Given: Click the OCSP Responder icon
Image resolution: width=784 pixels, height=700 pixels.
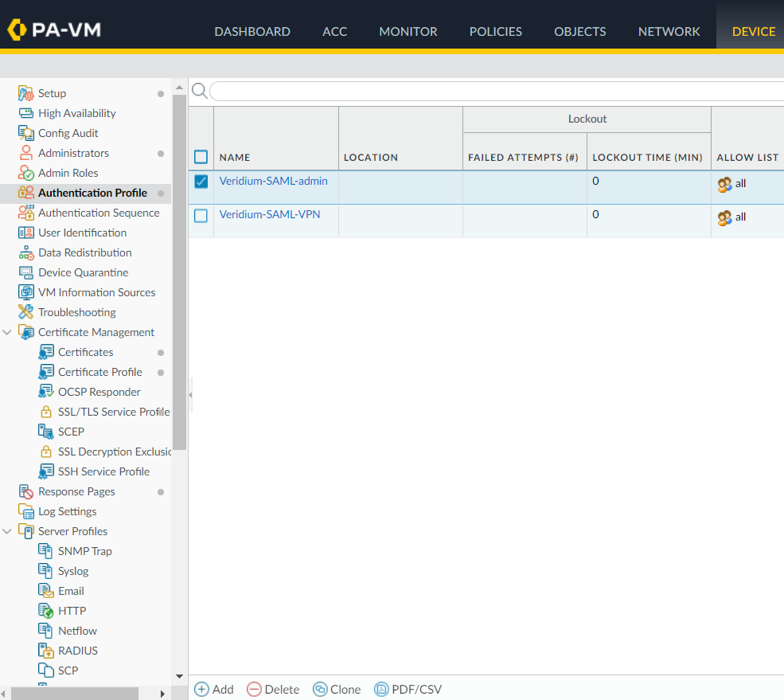Looking at the screenshot, I should coord(45,393).
